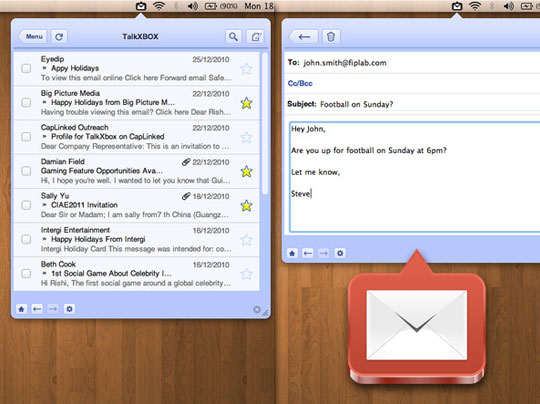Open 'Happy Holidays From Intergi' email
Viewport: 540px width, 404px height.
(98, 239)
